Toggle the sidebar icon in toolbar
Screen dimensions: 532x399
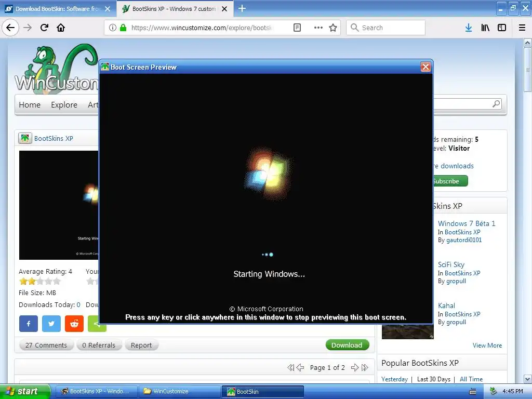[502, 28]
